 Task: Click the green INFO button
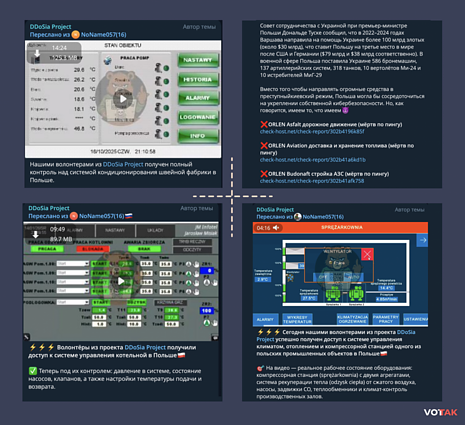[x=198, y=136]
